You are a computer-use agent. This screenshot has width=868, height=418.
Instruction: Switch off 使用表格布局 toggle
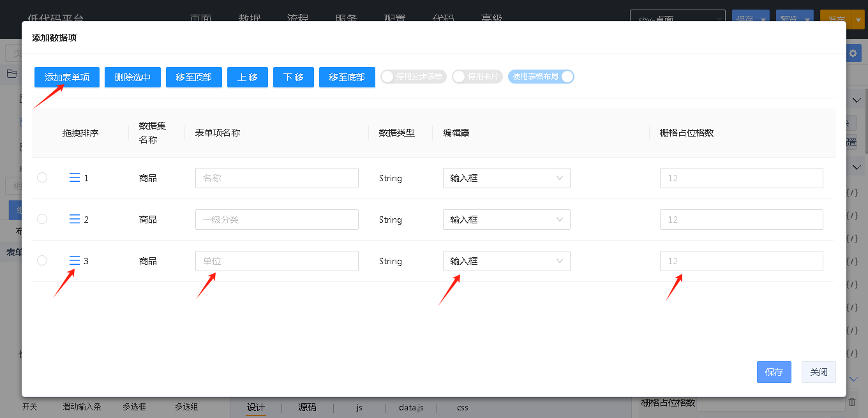[541, 77]
